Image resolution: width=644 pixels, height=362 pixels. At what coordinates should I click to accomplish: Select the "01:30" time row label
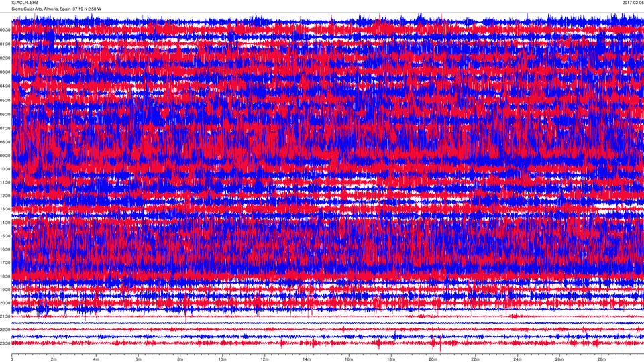[x=5, y=44]
